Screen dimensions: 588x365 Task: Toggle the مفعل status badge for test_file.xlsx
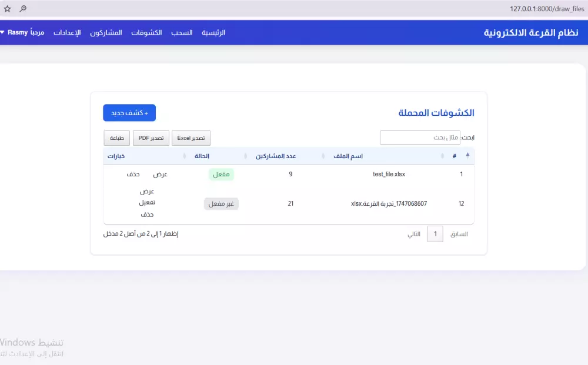click(x=222, y=174)
